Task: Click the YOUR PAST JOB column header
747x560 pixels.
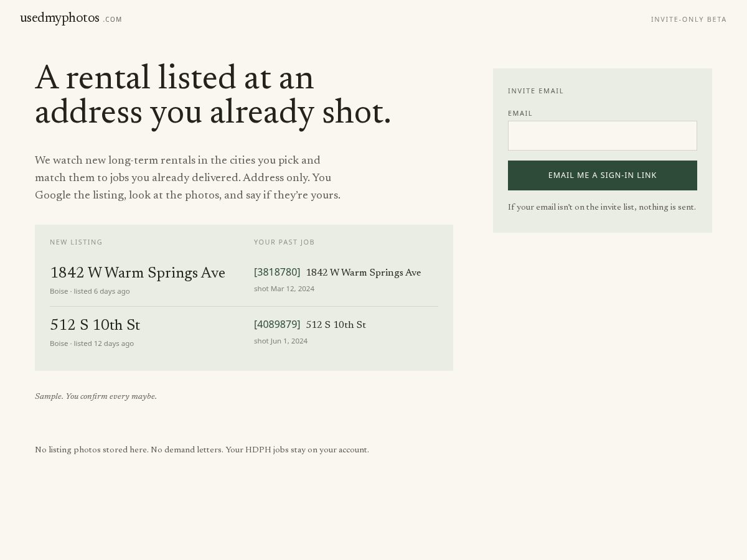Action: pyautogui.click(x=284, y=242)
